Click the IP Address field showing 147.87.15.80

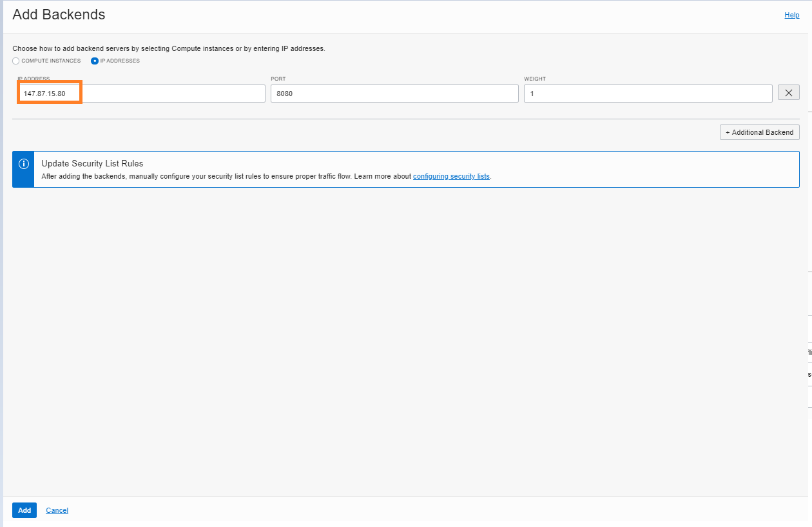(x=142, y=93)
